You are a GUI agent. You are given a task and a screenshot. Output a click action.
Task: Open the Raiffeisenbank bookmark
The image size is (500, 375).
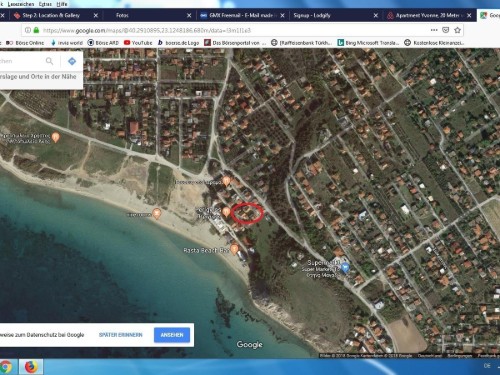(x=301, y=43)
